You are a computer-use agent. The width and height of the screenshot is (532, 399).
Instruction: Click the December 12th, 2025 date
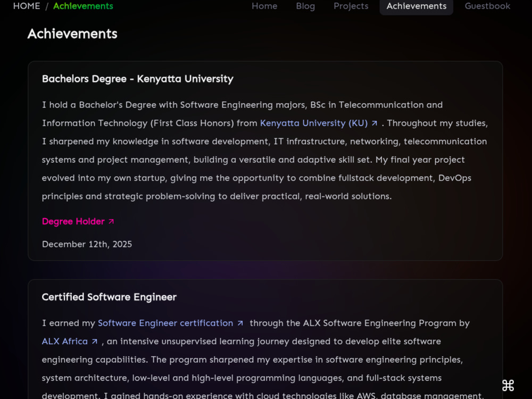[x=87, y=244]
